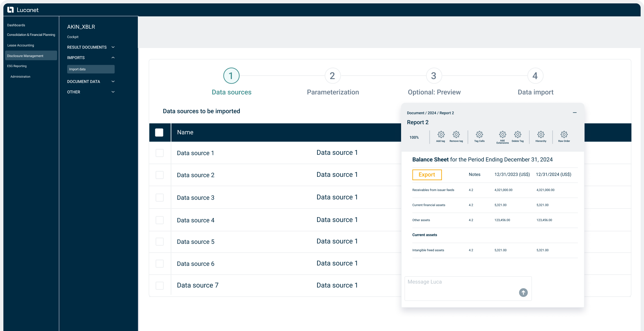Click the 12/31/2023 (US$) column header
644x331 pixels.
(x=512, y=175)
